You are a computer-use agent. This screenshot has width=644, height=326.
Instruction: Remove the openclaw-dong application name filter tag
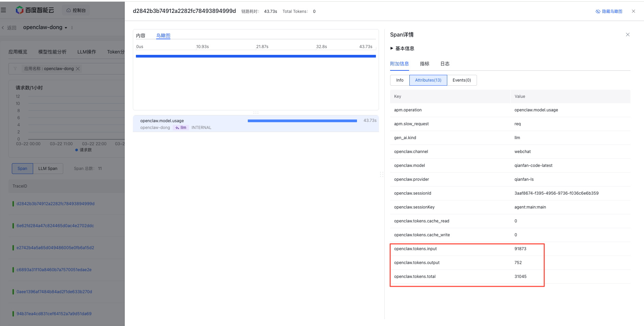click(78, 69)
